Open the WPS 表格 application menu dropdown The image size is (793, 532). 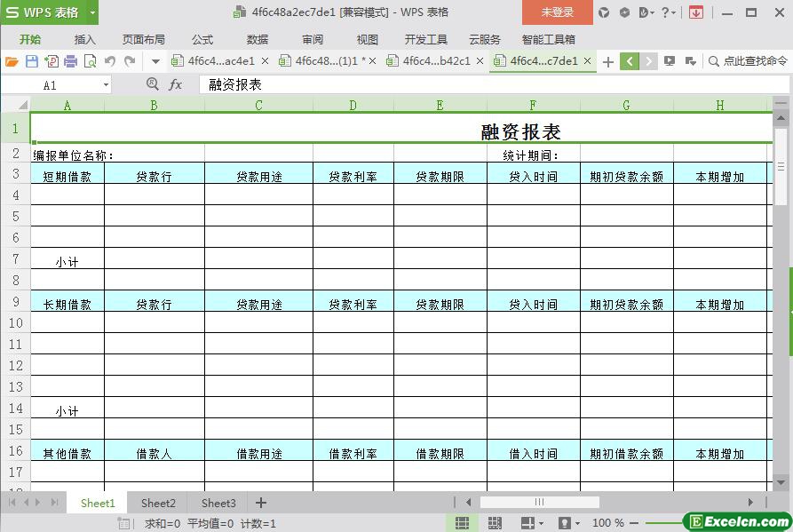[x=92, y=12]
